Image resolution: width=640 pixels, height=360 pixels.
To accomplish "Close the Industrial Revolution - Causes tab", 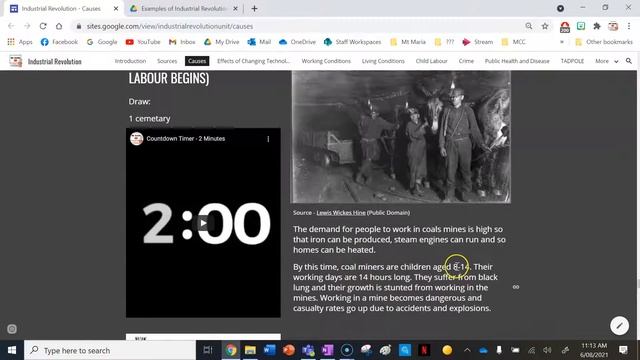I will click(x=116, y=8).
